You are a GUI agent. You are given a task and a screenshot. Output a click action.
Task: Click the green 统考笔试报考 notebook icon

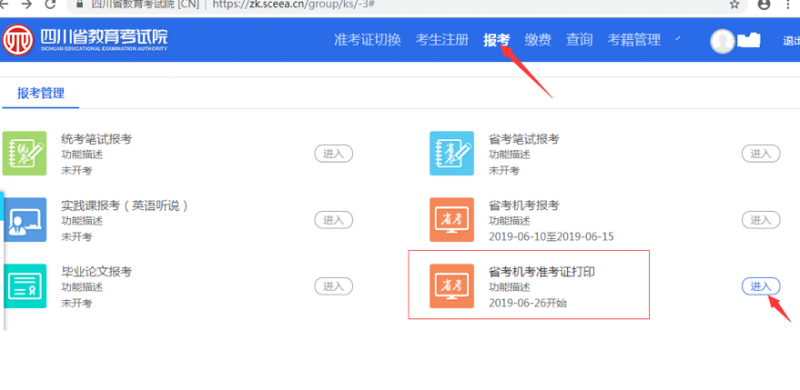coord(24,153)
